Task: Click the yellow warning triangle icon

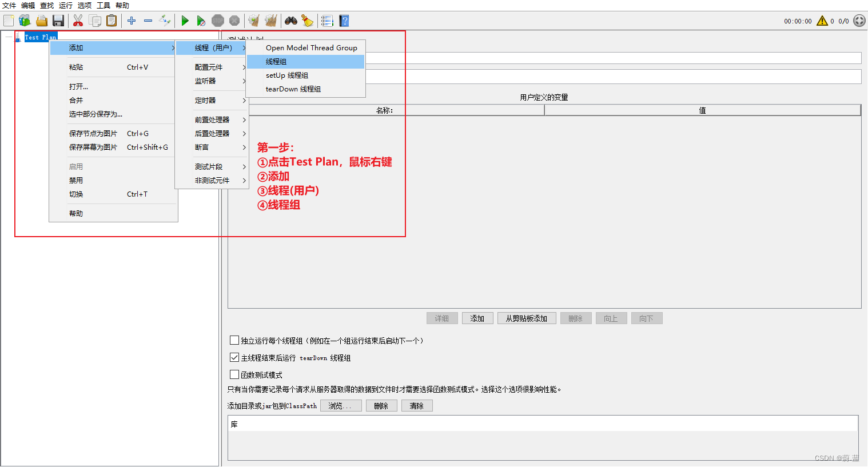Action: (822, 21)
